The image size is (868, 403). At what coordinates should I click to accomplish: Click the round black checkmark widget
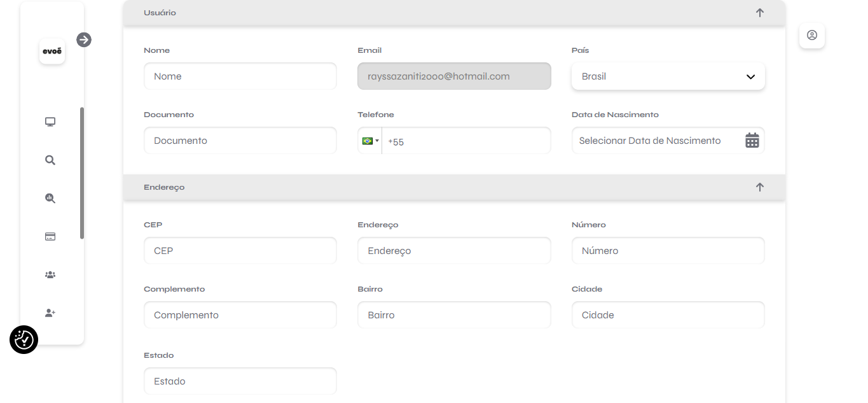click(x=24, y=340)
